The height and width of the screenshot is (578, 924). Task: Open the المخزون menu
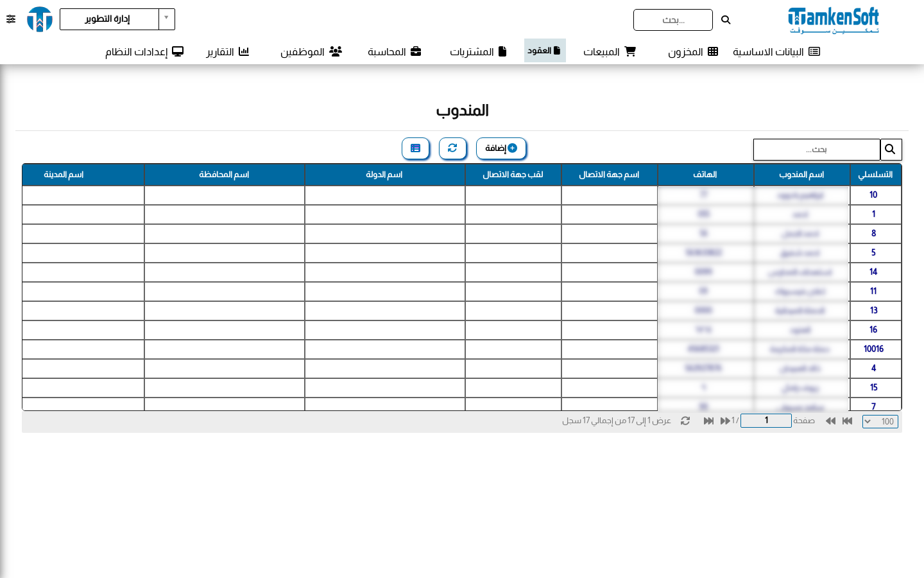click(x=693, y=51)
